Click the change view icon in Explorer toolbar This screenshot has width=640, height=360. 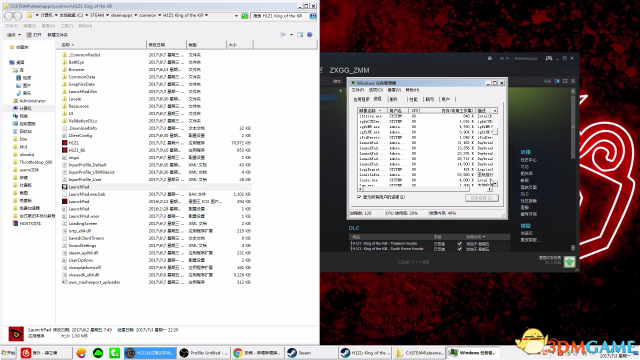pos(283,35)
